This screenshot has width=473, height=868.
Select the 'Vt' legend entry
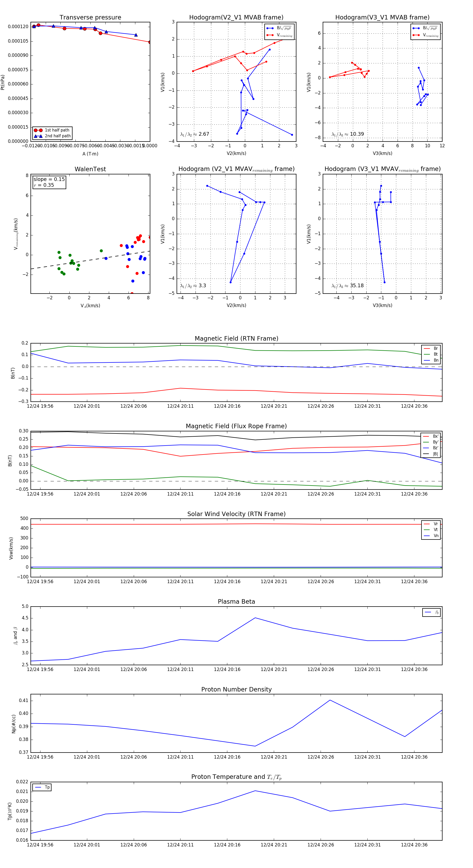431,530
